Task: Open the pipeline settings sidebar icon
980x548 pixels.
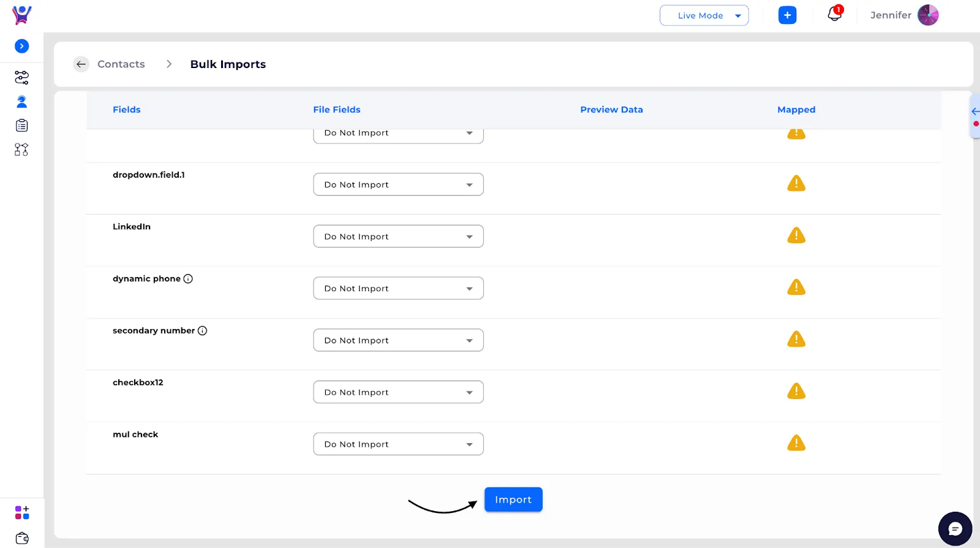Action: (x=21, y=77)
